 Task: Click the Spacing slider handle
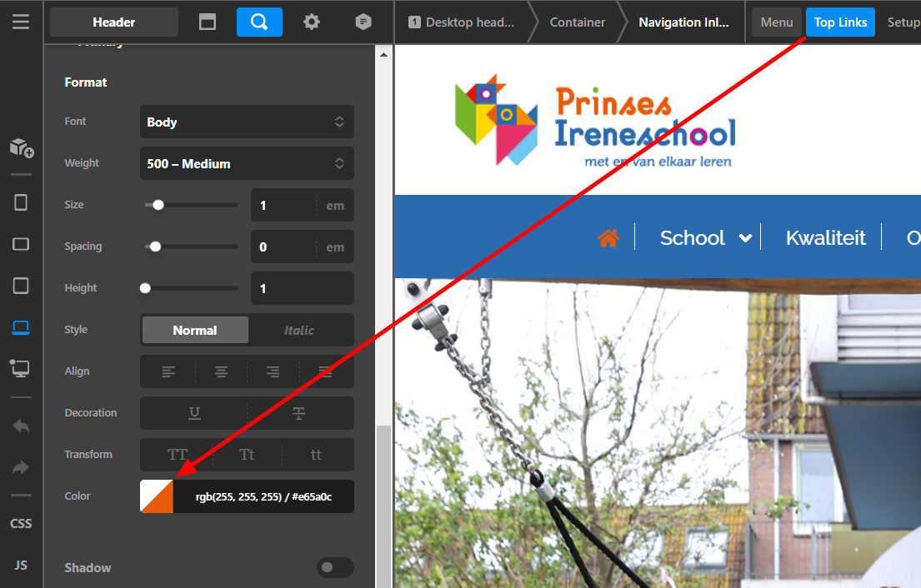[155, 247]
